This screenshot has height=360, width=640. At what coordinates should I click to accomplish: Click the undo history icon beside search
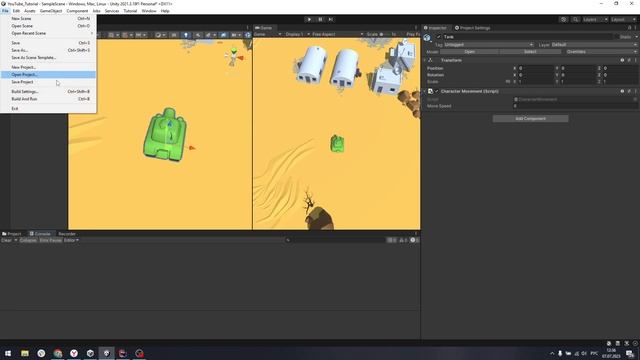tap(564, 20)
